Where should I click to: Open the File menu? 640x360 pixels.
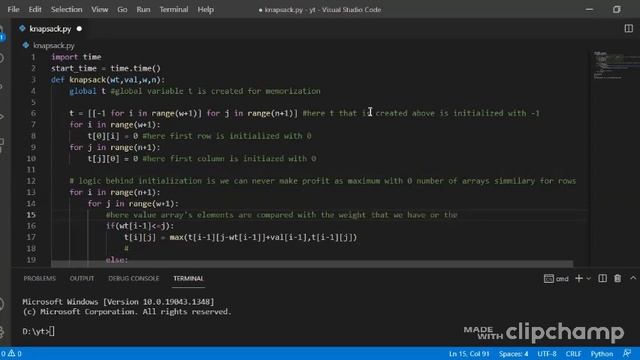(x=13, y=9)
